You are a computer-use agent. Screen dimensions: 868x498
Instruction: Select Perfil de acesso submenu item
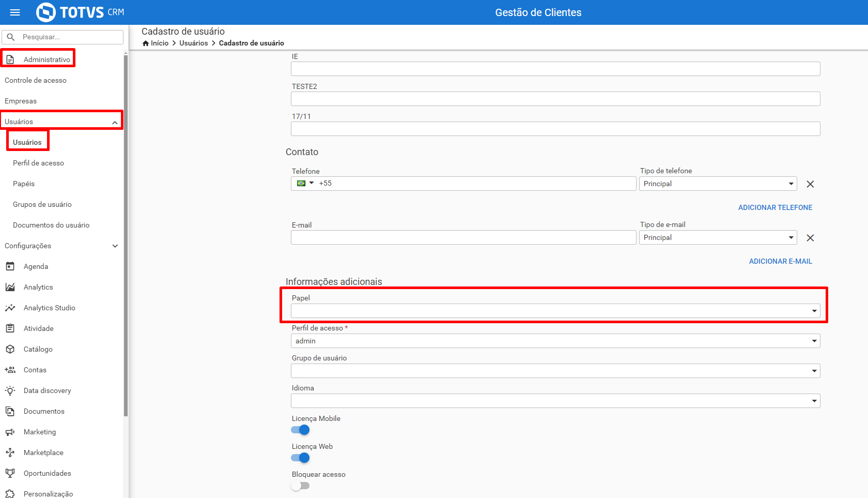pyautogui.click(x=39, y=163)
